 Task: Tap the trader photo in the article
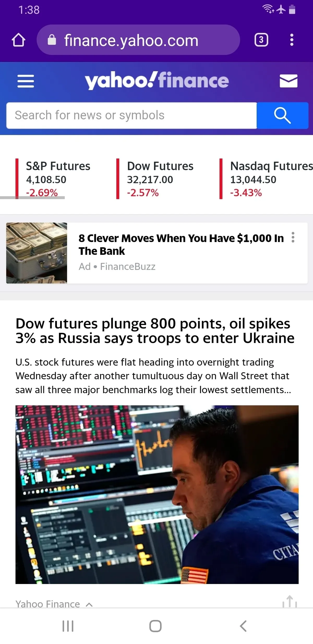click(157, 494)
